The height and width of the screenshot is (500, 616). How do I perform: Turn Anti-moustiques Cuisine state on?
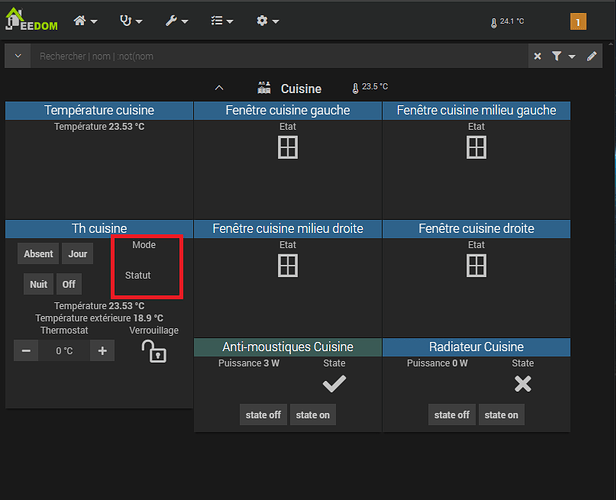pos(313,415)
